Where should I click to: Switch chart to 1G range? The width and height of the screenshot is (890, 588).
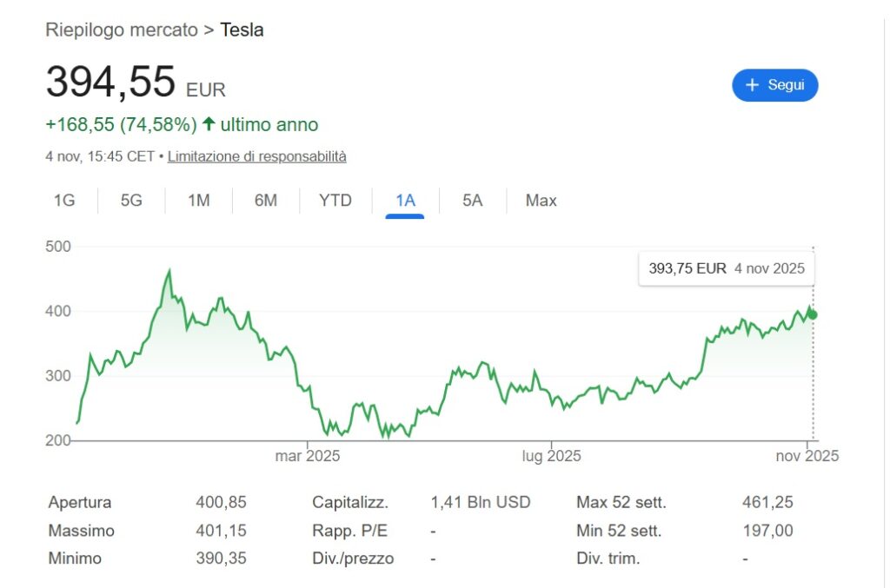point(64,201)
